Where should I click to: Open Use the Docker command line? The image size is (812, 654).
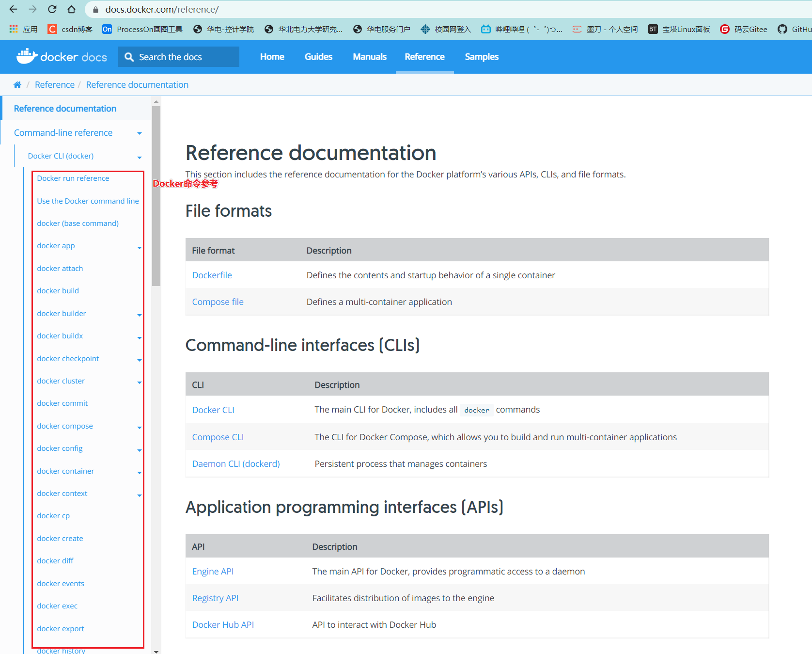pos(88,201)
